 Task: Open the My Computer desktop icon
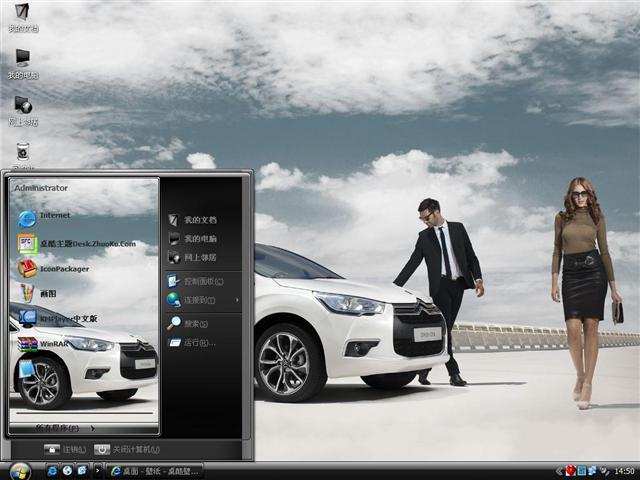click(23, 64)
